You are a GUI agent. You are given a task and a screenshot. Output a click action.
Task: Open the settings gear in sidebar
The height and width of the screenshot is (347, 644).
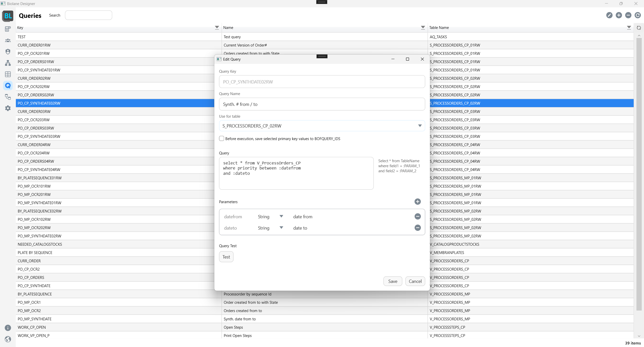[x=8, y=108]
